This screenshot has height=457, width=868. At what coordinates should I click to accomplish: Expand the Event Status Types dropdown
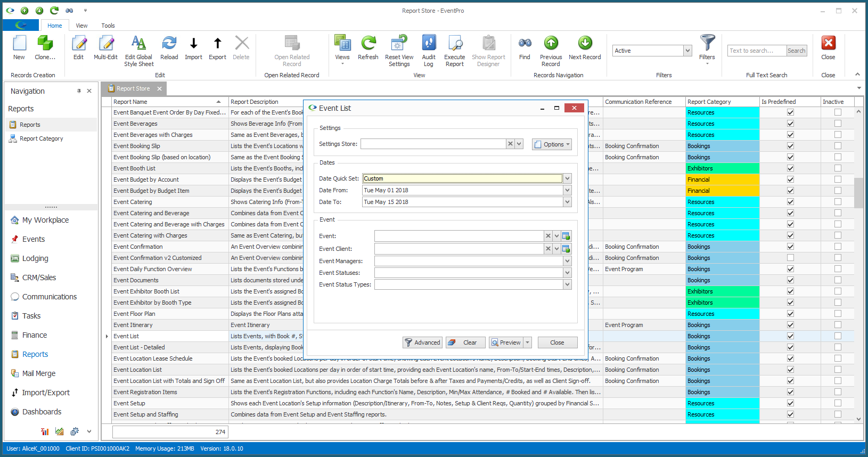tap(567, 284)
